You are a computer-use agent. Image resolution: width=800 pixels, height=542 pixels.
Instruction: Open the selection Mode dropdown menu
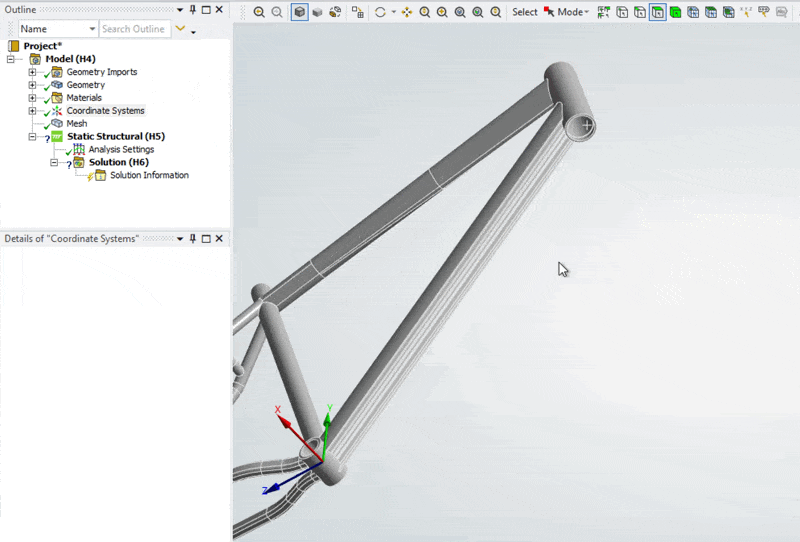(x=572, y=12)
